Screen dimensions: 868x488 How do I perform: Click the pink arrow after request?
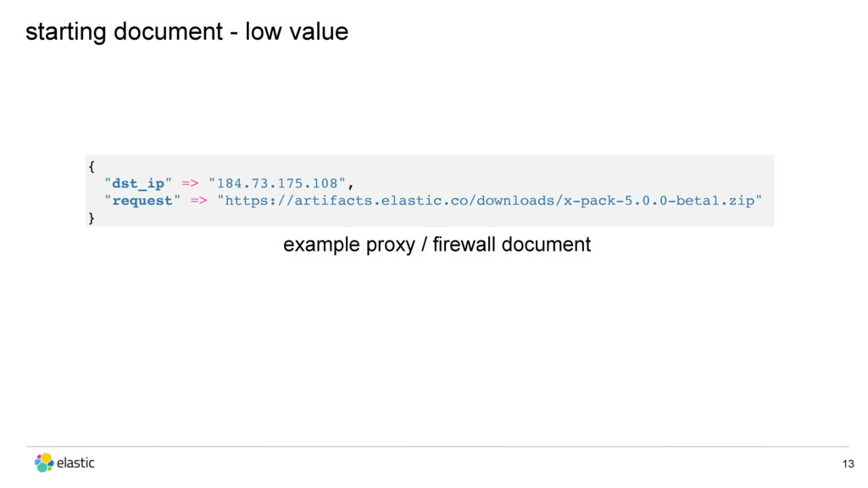point(198,200)
